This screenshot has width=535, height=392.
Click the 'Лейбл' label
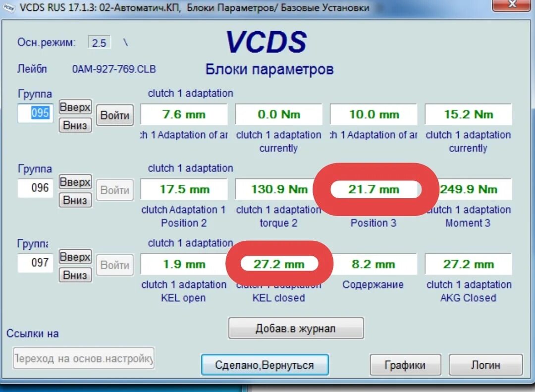pyautogui.click(x=32, y=69)
